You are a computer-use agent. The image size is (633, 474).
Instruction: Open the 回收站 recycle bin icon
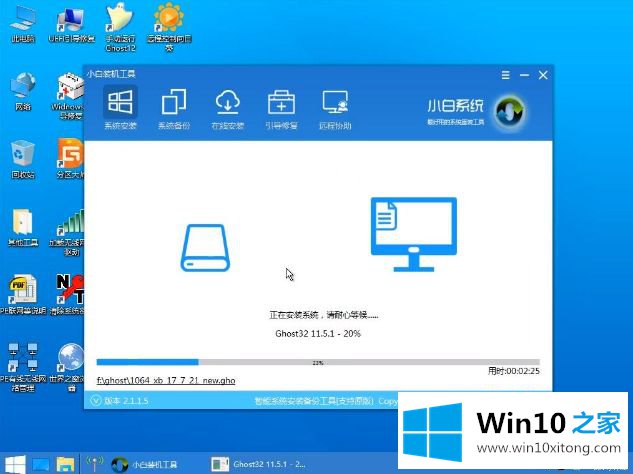pyautogui.click(x=23, y=159)
